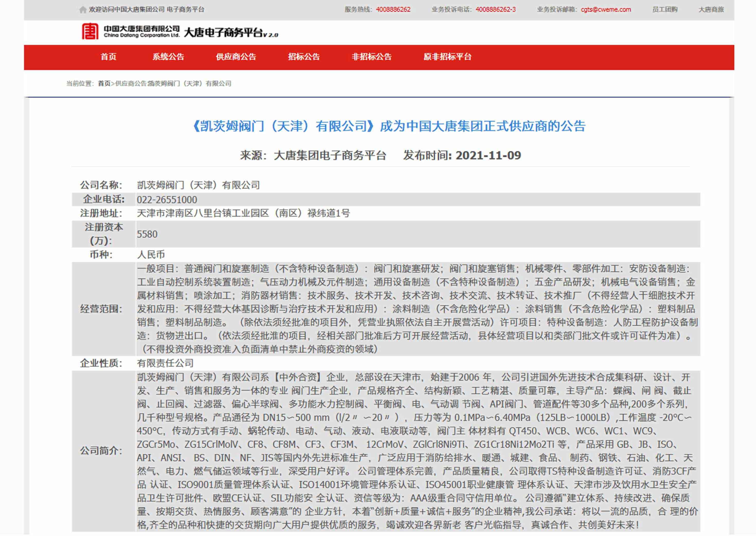Click the home icon beside the welcome message
Screen dimensions: 756x536
83,10
